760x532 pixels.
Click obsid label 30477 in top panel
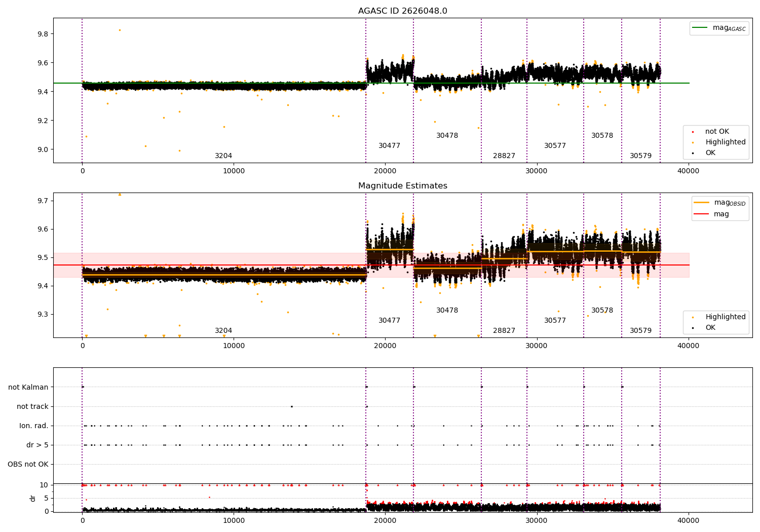[x=389, y=146]
